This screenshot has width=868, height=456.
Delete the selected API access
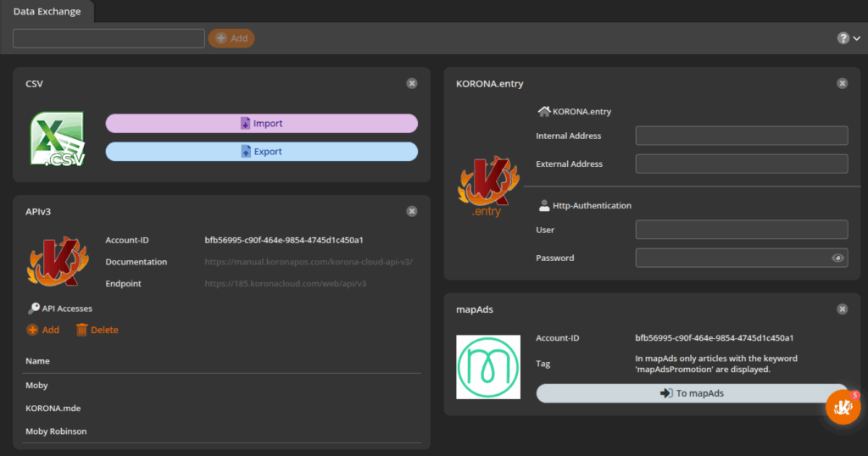97,330
